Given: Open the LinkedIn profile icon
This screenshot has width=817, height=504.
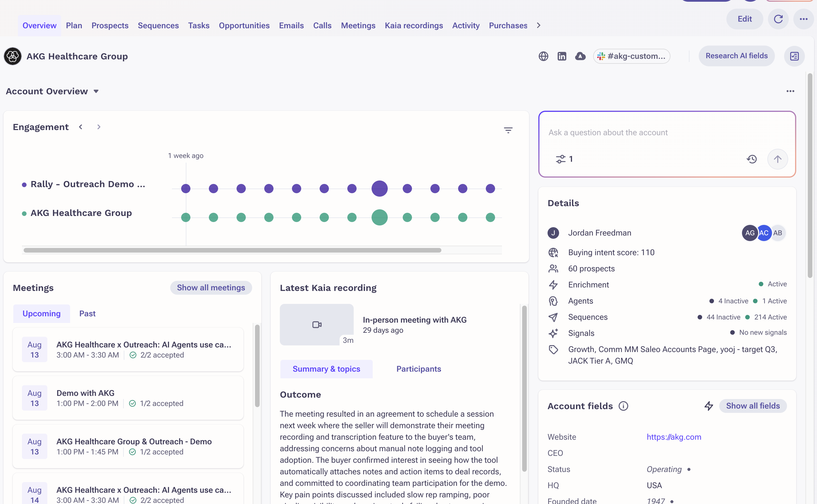Looking at the screenshot, I should (x=562, y=56).
